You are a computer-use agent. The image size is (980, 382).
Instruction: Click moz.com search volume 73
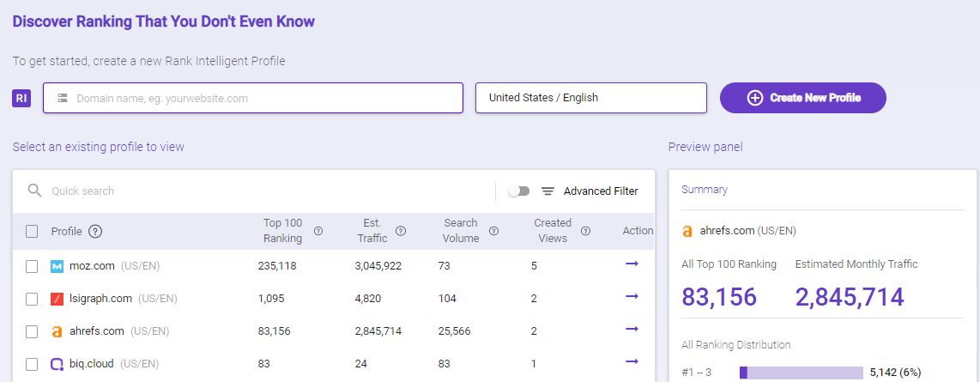445,266
